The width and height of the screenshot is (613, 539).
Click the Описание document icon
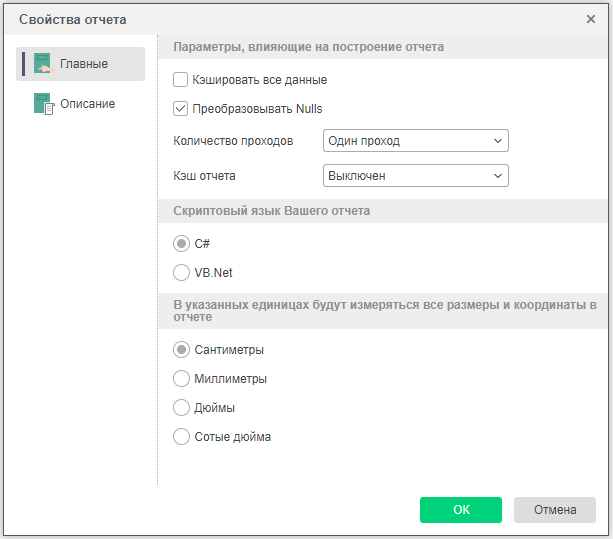tap(42, 104)
